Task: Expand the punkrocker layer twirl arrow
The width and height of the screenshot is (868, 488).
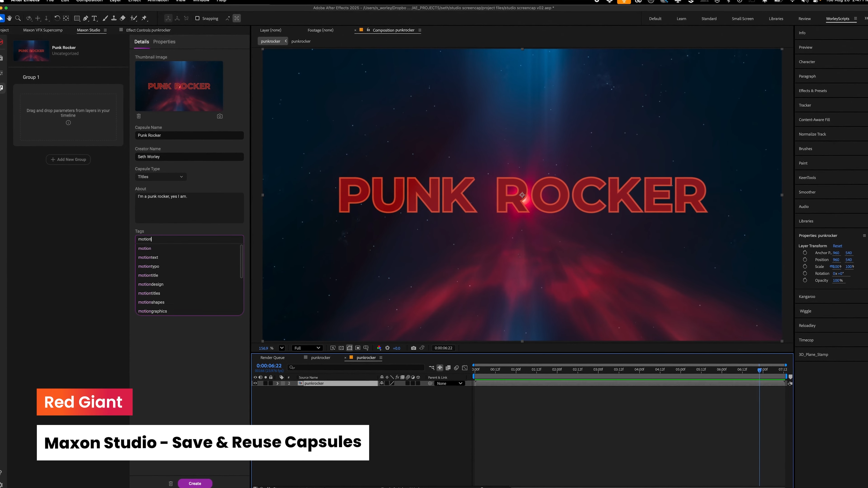Action: tap(277, 383)
